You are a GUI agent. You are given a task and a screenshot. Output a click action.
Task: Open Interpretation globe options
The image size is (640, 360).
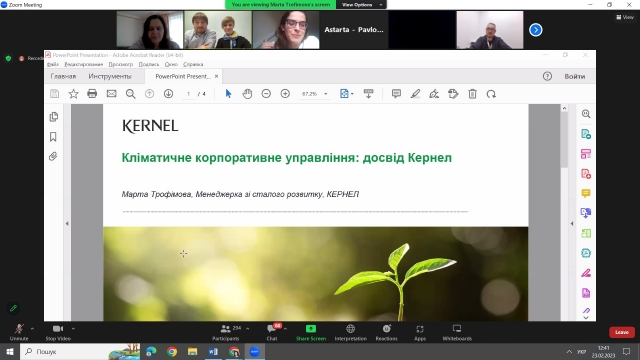coord(351,332)
